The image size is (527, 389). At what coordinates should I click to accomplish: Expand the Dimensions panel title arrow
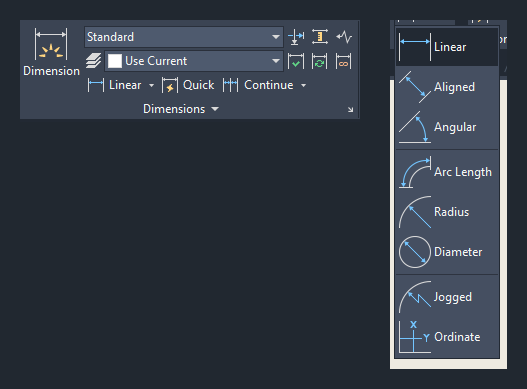(x=215, y=109)
